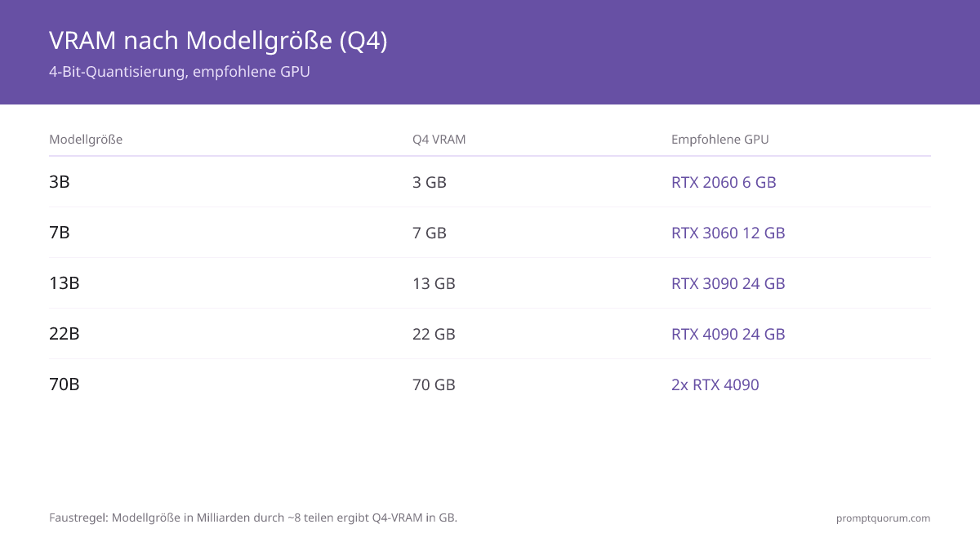
Task: Click the Modellgröße column header
Action: 86,140
